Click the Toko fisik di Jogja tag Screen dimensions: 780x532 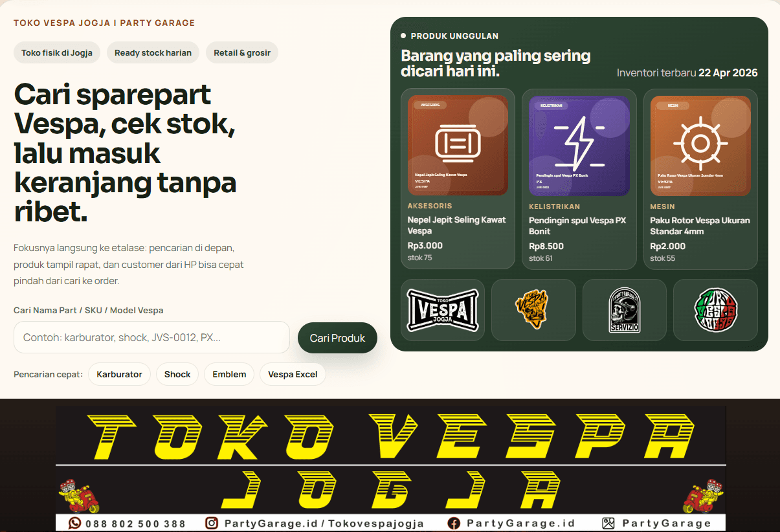(57, 52)
